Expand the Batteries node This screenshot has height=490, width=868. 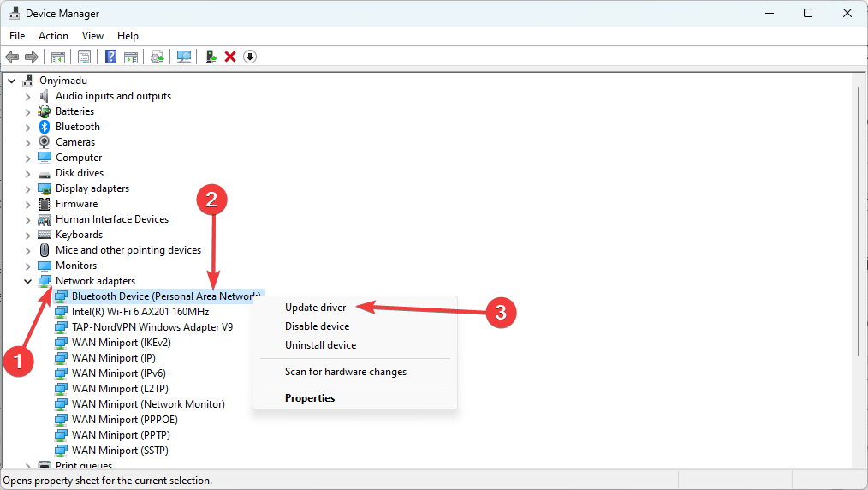pos(27,112)
